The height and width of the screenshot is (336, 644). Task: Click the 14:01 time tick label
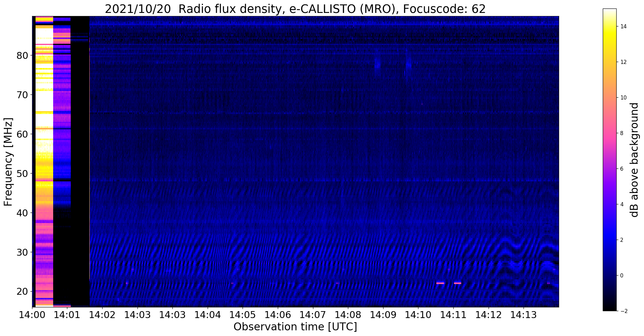pos(67,314)
